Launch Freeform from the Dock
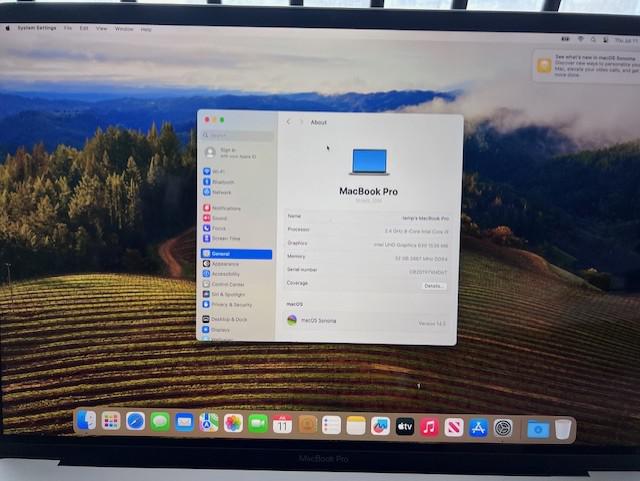 pos(380,426)
